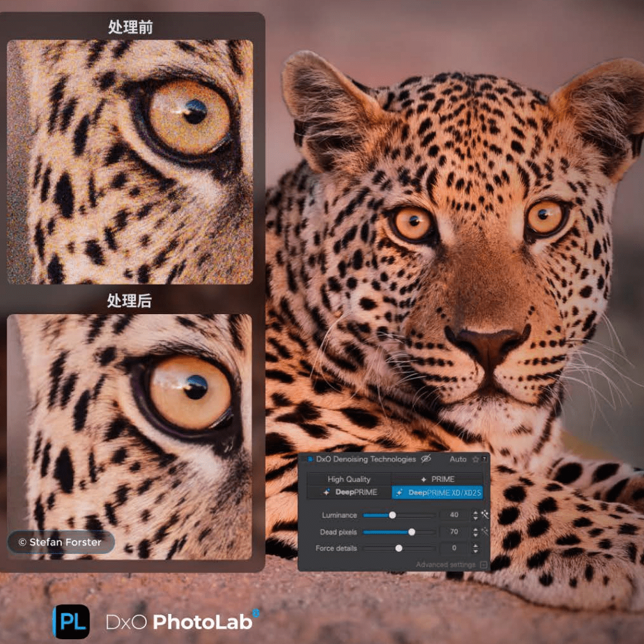Click the Dead pixels value field showing 70
The image size is (644, 644).
tap(454, 532)
